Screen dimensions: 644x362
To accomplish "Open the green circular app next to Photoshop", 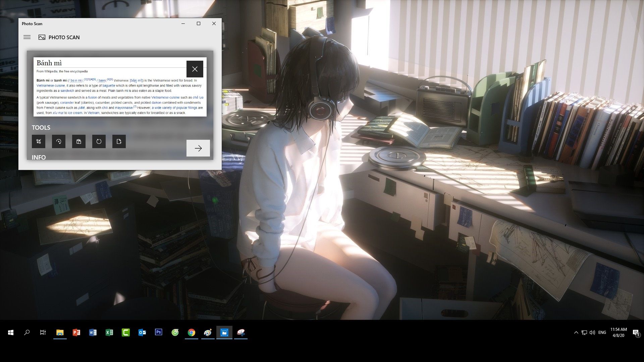I will point(175,333).
